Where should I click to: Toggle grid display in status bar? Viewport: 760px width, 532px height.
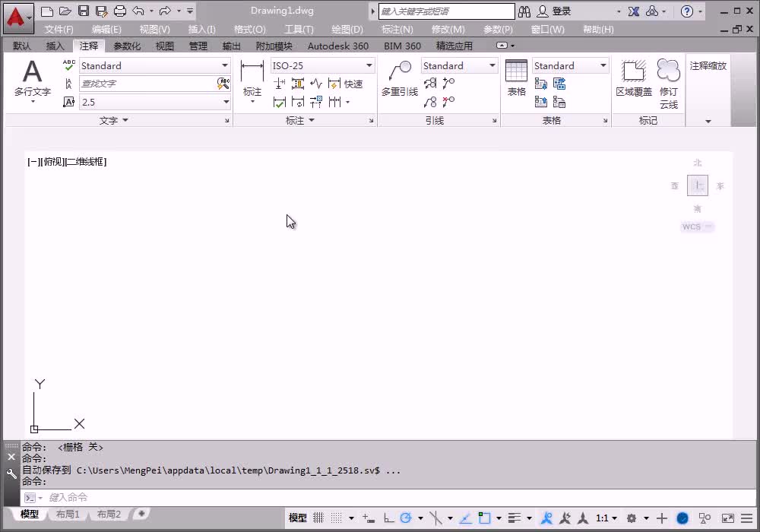click(318, 518)
